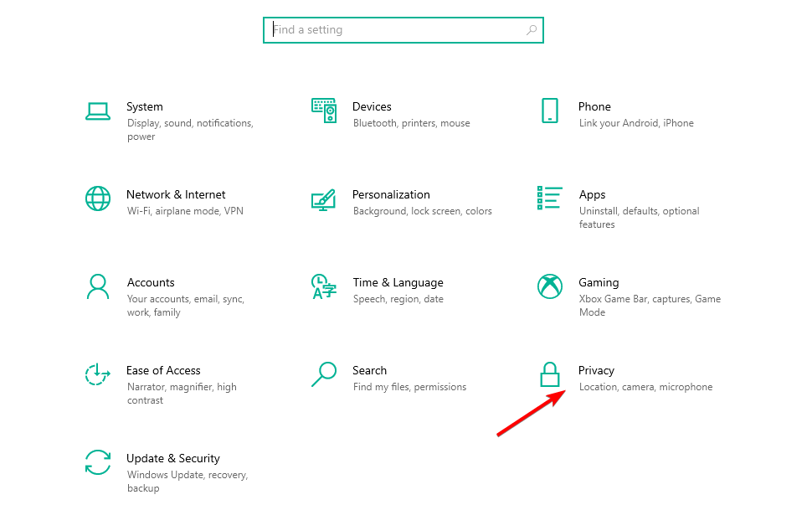Go to Gaming heading

[599, 283]
